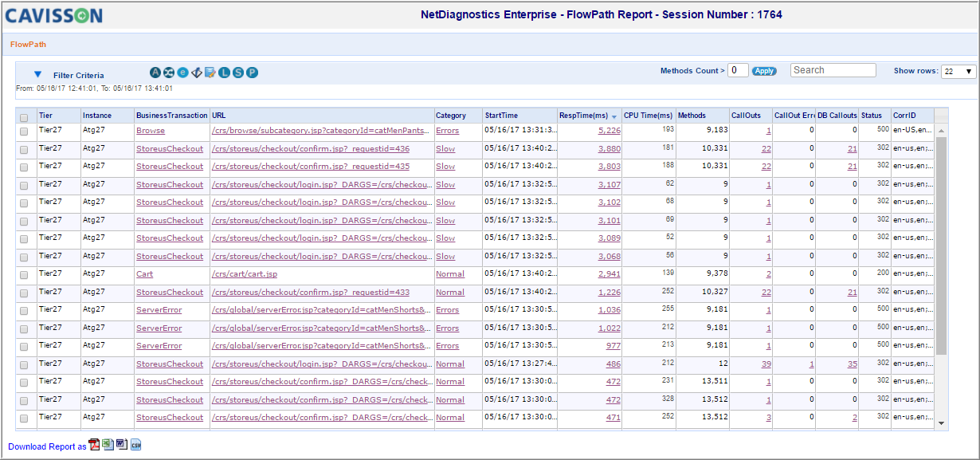Download the report as PDF
The width and height of the screenshot is (980, 460).
pos(94,445)
